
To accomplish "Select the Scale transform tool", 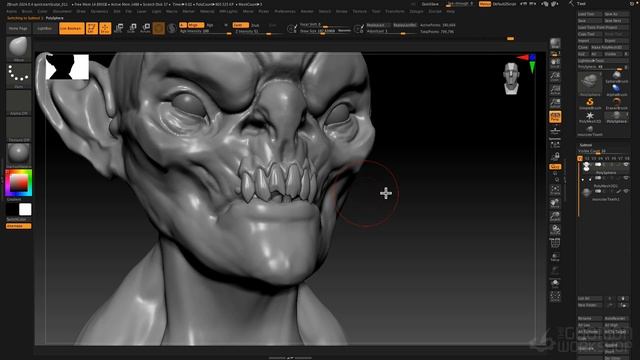I will (132, 28).
